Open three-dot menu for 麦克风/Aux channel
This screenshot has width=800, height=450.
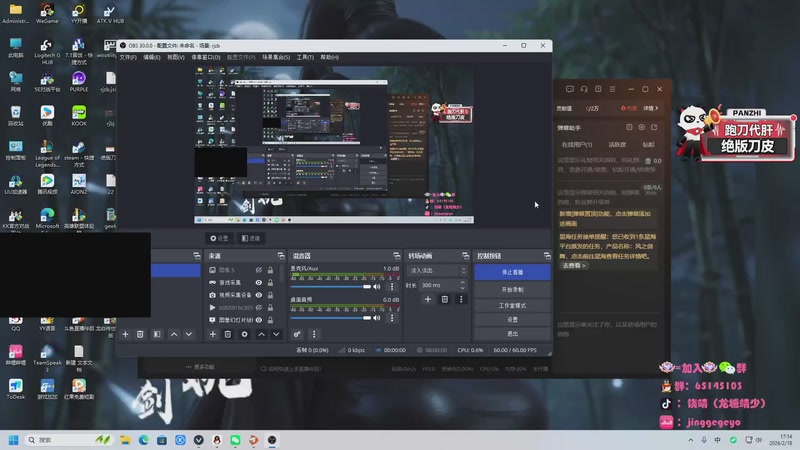(x=392, y=287)
